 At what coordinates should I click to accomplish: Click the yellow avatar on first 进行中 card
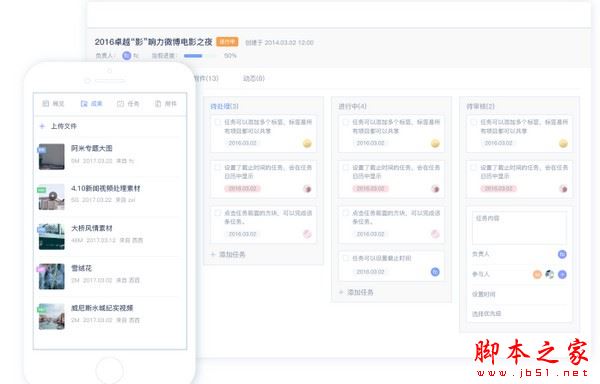coord(435,143)
